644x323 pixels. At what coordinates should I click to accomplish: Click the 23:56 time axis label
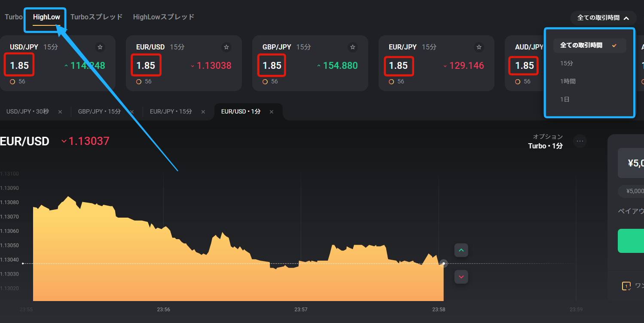tap(163, 309)
